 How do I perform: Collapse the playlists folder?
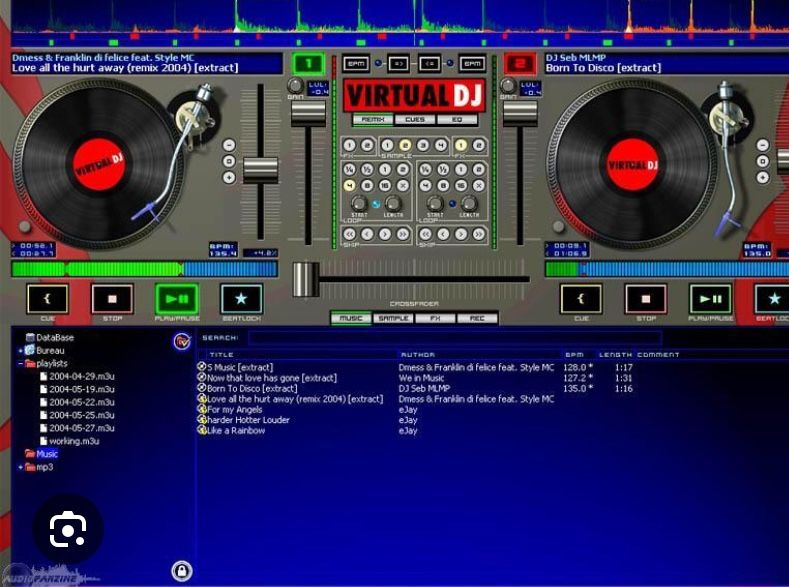pyautogui.click(x=21, y=364)
